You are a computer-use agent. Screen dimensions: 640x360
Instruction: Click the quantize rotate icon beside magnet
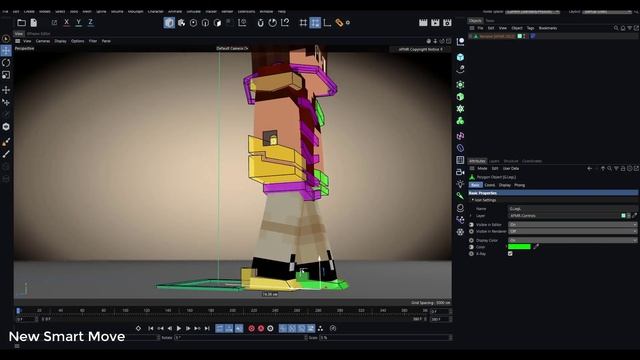pos(272,23)
